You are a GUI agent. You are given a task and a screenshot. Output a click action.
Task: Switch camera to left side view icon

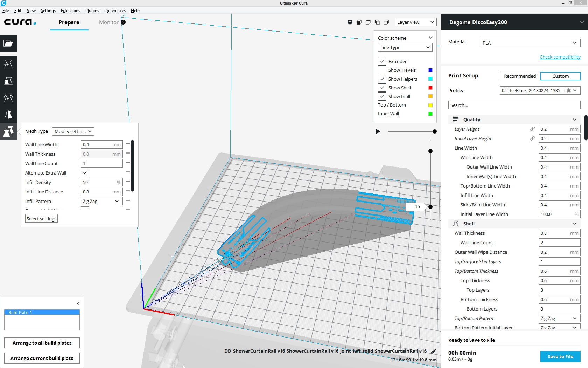(377, 22)
